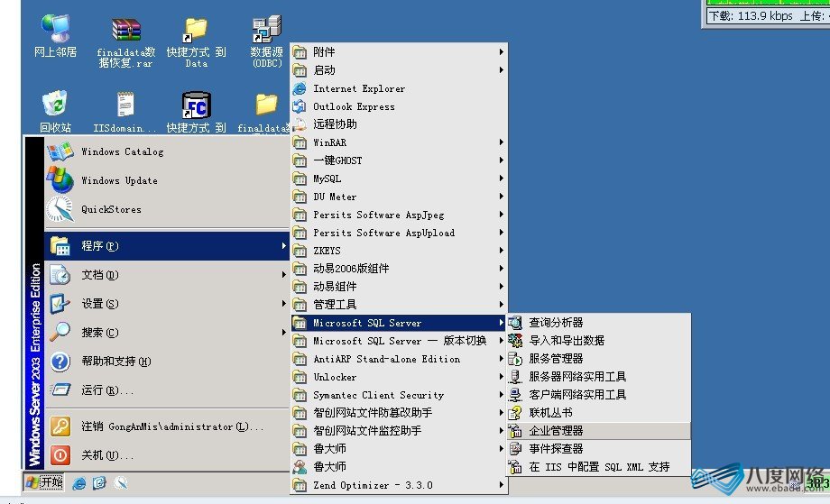Open 搜索(C) submenu
This screenshot has height=504, width=830.
167,332
